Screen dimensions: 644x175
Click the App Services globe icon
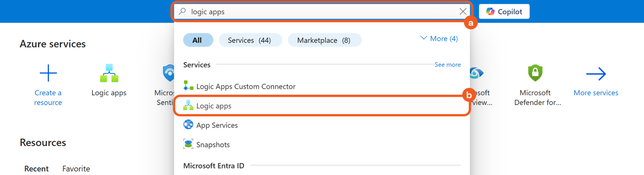[188, 125]
